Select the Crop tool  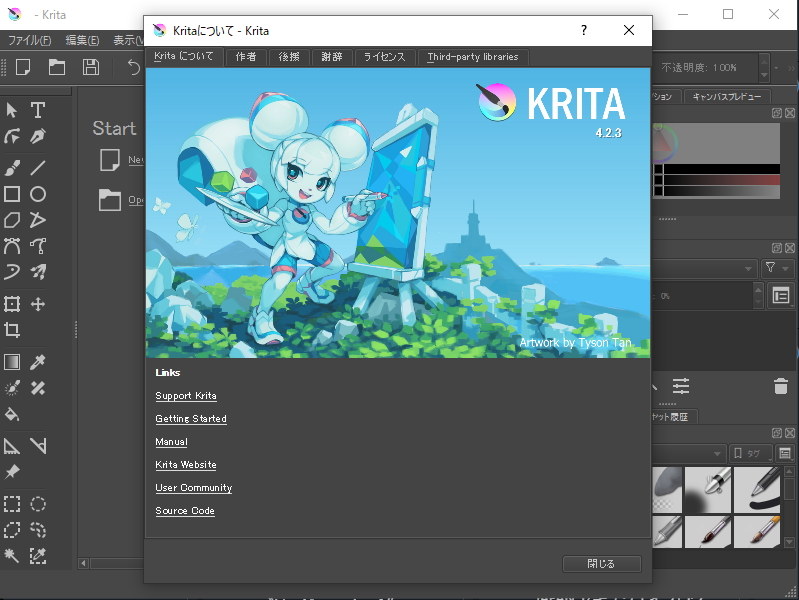point(12,330)
